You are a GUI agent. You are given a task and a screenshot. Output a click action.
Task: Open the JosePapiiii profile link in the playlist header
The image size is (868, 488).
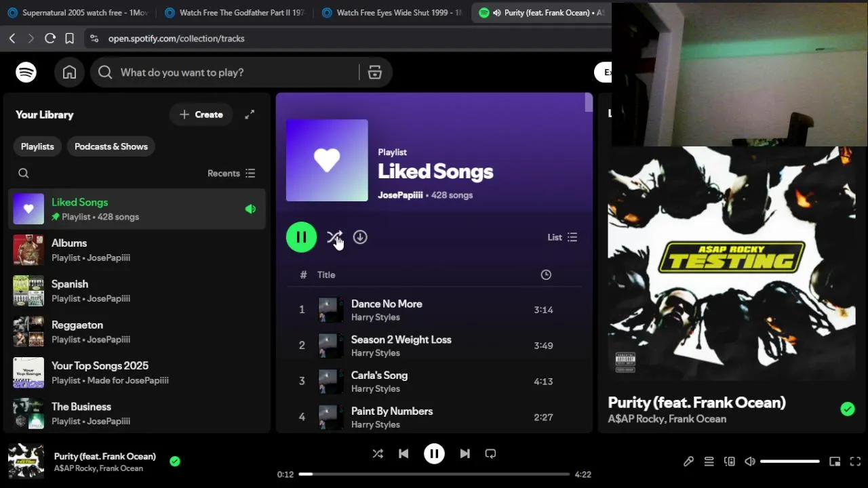tap(400, 195)
